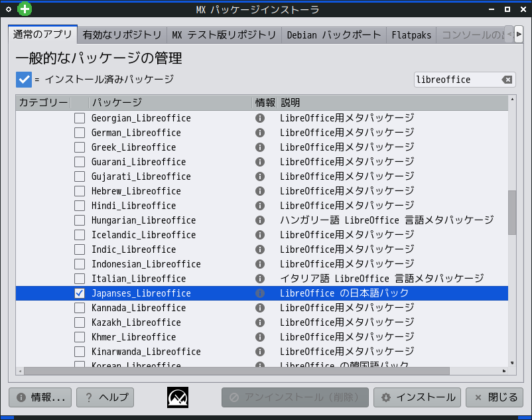Click the インストール button
This screenshot has height=420, width=532.
(x=417, y=397)
